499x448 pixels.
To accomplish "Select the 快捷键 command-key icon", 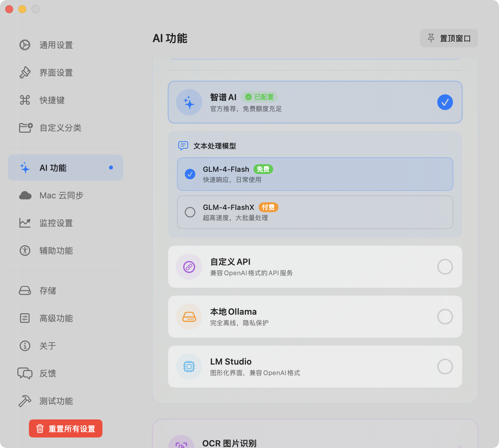I will pyautogui.click(x=25, y=100).
